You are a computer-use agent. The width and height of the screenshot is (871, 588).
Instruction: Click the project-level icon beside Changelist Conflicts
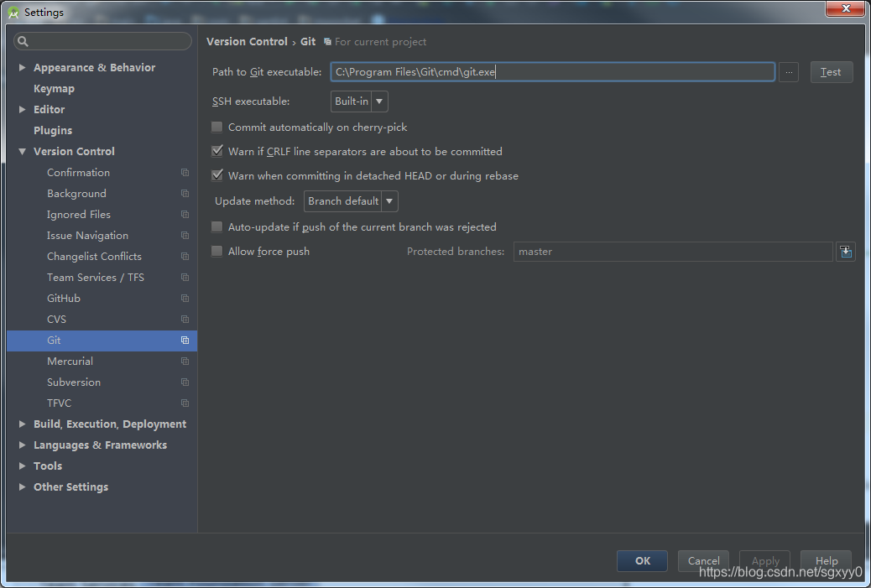(x=185, y=257)
